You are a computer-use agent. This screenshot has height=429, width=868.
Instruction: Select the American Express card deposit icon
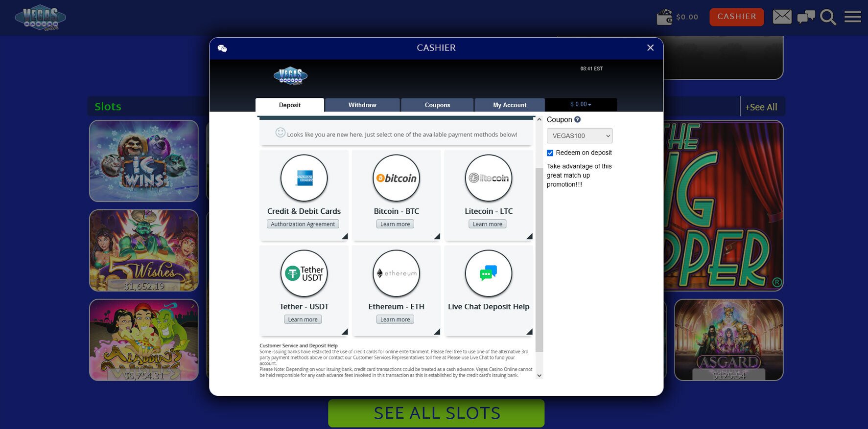pyautogui.click(x=304, y=178)
